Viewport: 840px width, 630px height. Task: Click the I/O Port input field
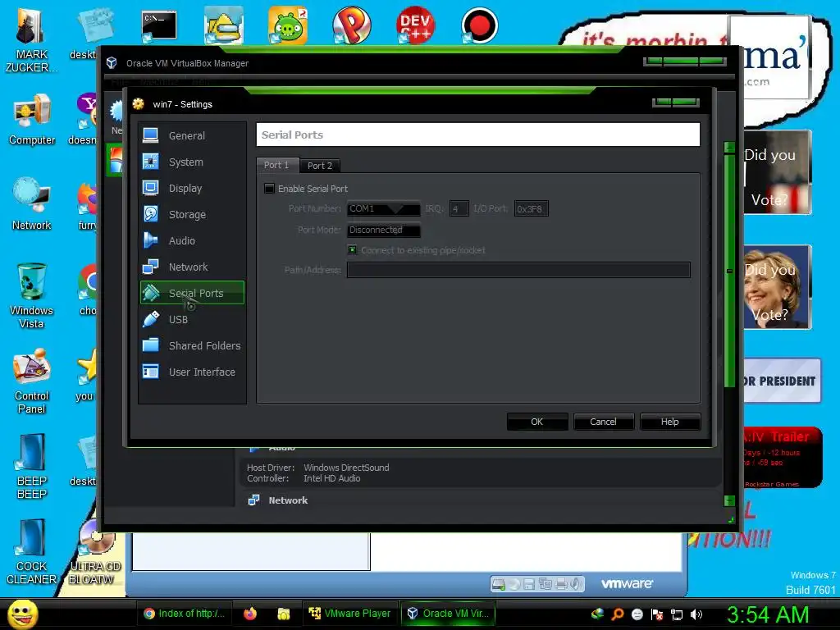coord(531,208)
